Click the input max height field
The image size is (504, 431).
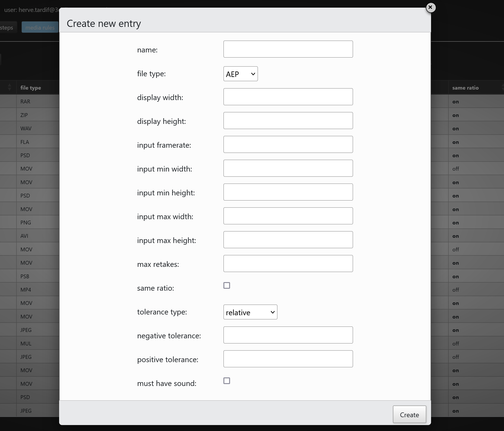click(288, 240)
